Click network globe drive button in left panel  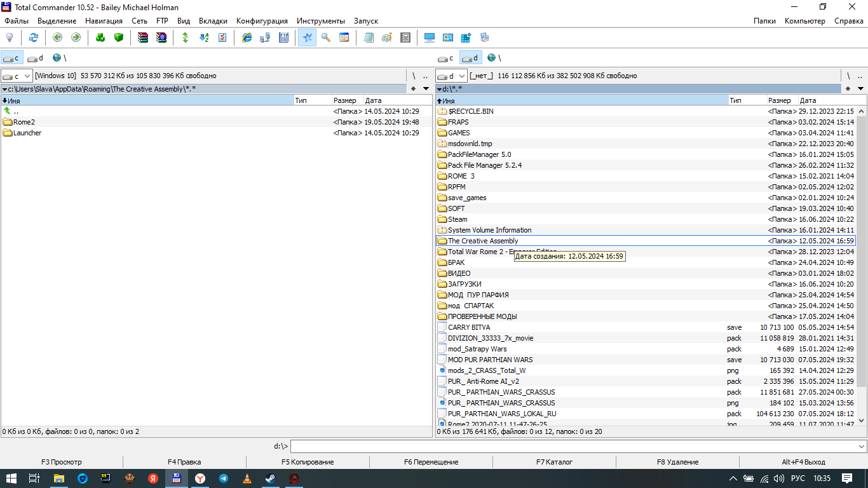pyautogui.click(x=59, y=58)
